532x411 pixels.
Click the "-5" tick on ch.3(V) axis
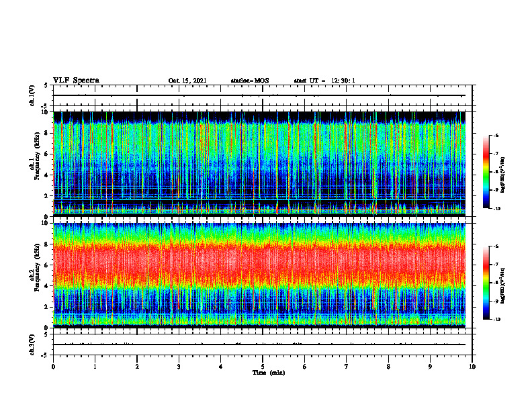click(x=45, y=355)
